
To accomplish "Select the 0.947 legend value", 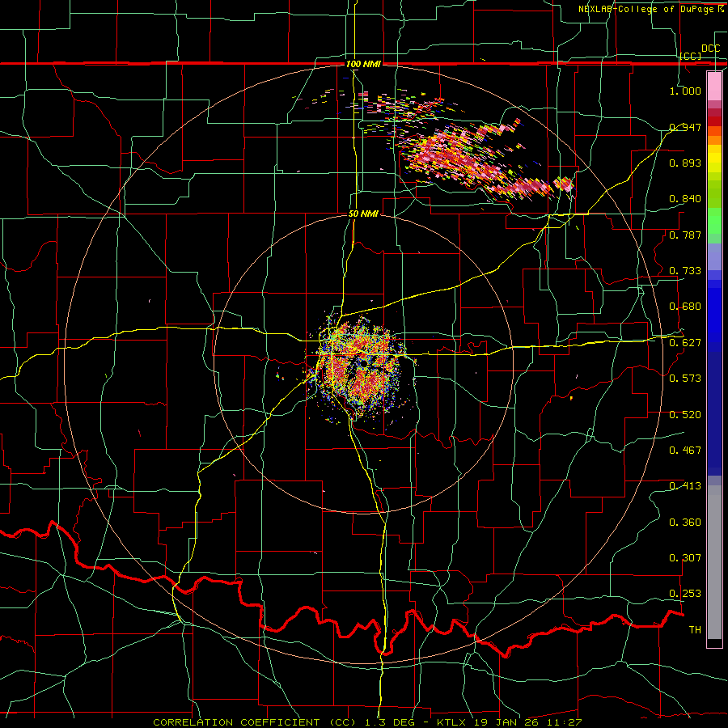I will click(685, 127).
